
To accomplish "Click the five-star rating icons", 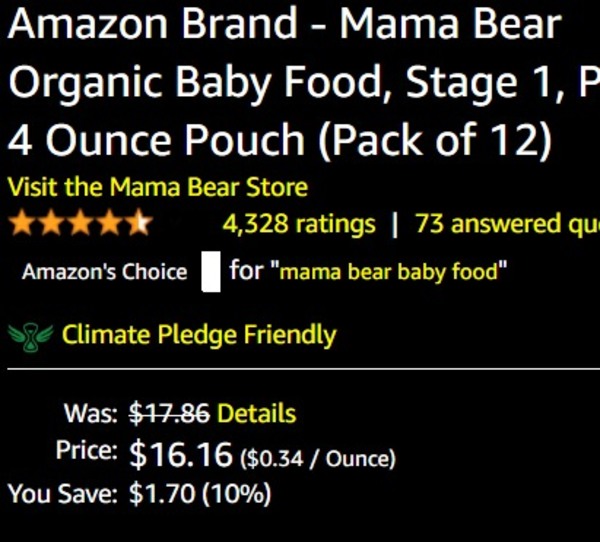I will click(79, 224).
